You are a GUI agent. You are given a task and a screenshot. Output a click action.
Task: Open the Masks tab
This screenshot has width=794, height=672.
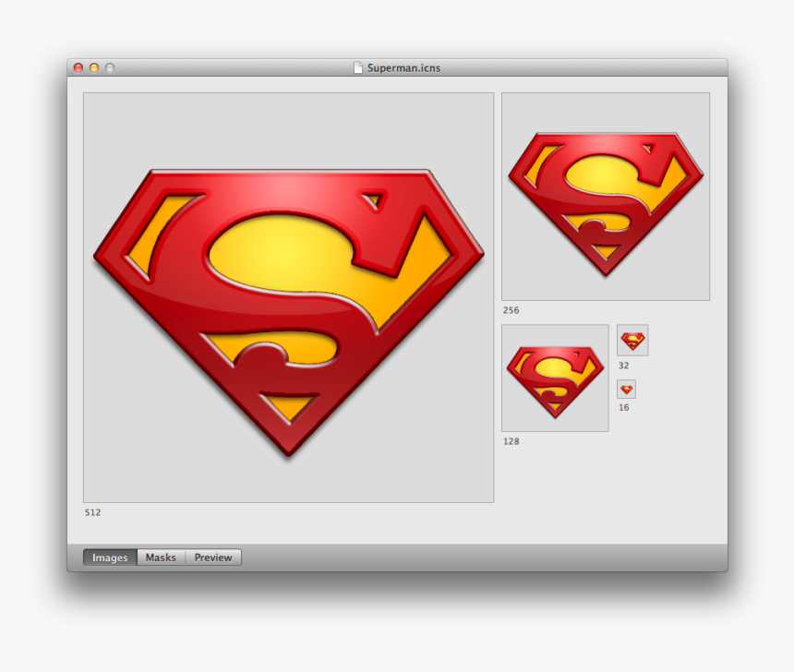(x=161, y=557)
